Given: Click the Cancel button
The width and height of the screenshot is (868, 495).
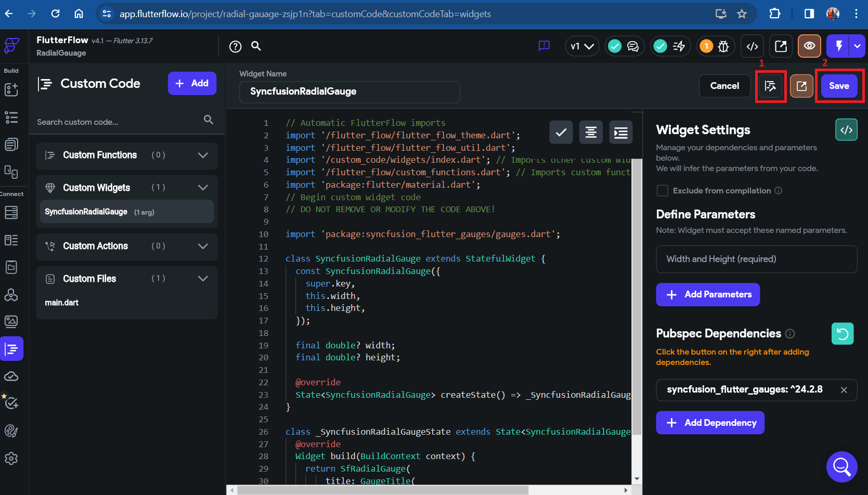Looking at the screenshot, I should 724,86.
